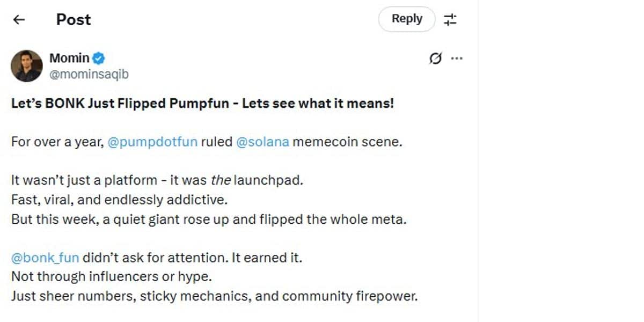Click the Post page heading

(x=74, y=20)
